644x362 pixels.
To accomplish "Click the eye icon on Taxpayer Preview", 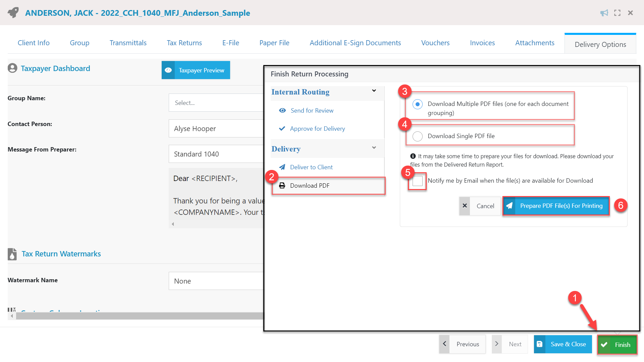I will (168, 70).
